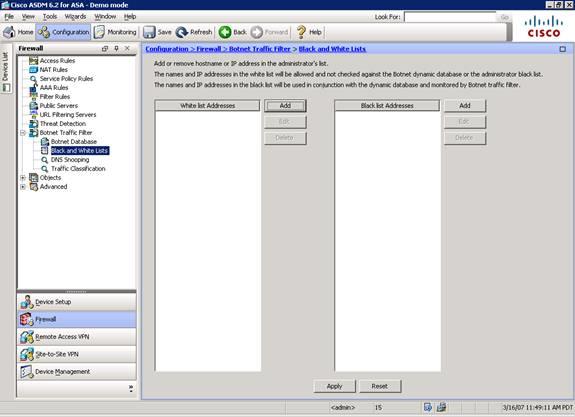575x417 pixels.
Task: Open the Monitoring view from toolbar
Action: [x=115, y=32]
